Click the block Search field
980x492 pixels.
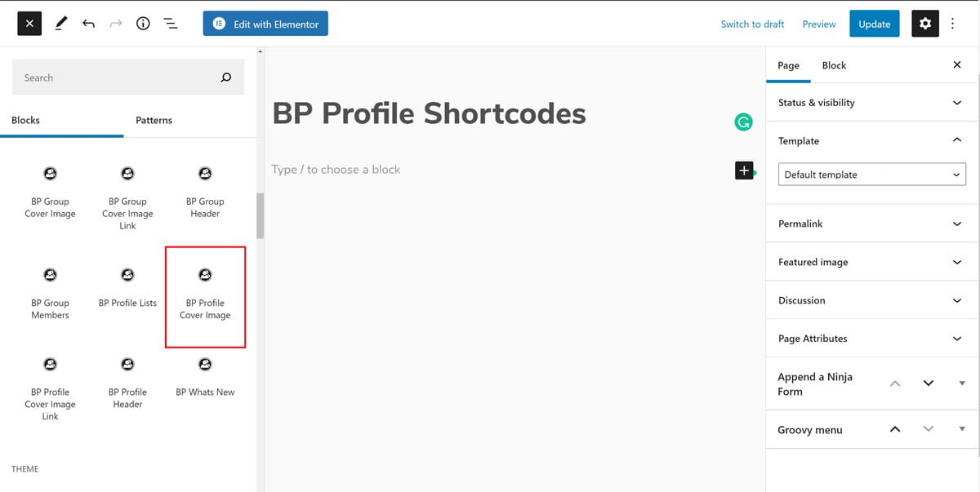pos(118,78)
